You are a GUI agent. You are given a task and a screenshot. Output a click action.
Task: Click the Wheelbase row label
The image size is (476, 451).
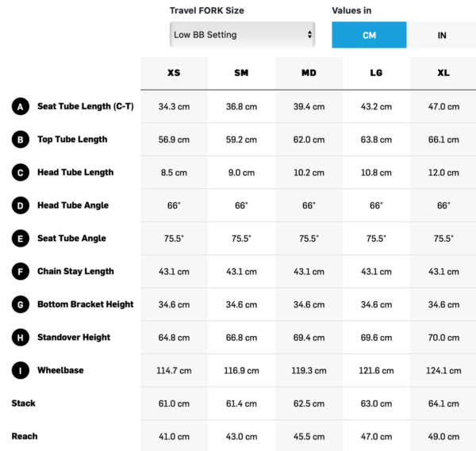pyautogui.click(x=60, y=370)
